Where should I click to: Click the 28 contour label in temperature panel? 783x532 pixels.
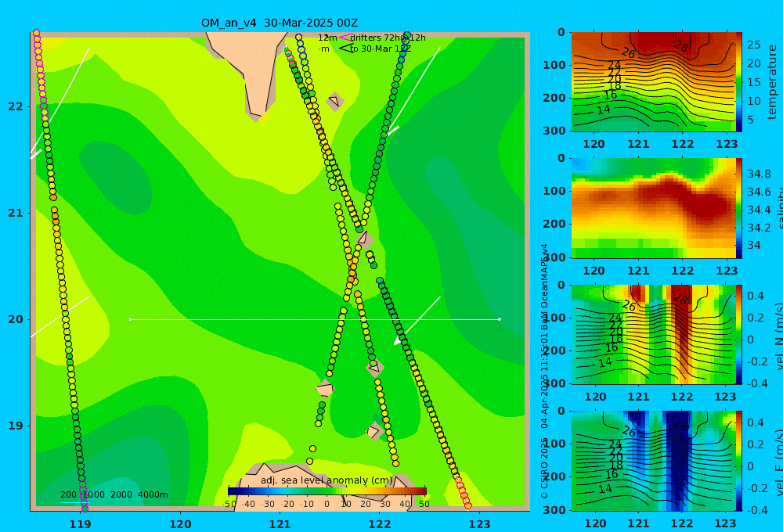(681, 47)
